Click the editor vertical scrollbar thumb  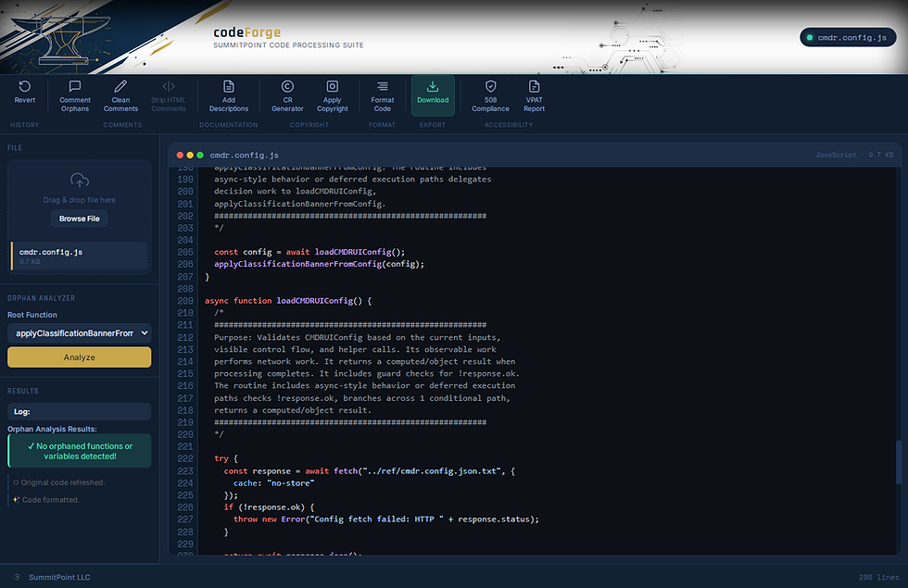tap(898, 462)
